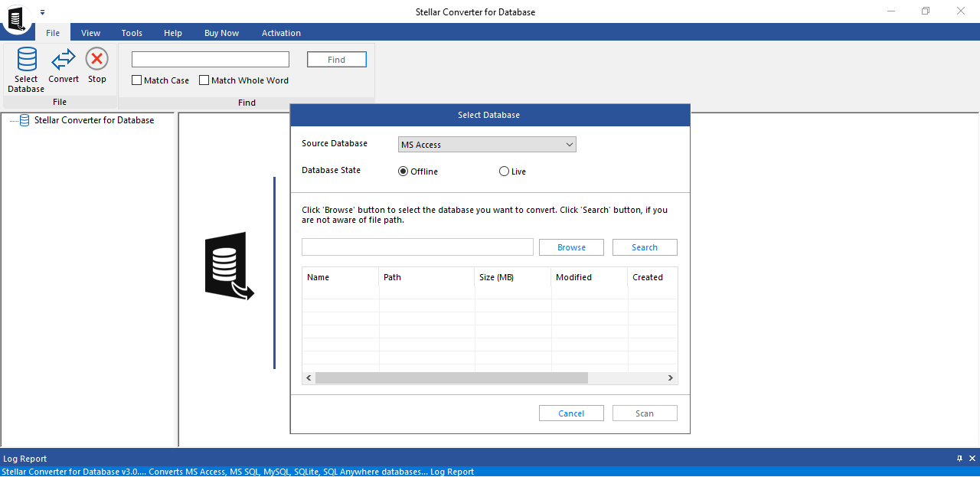Screen dimensions: 980x477
Task: Click the Stellar application logo button
Action: [x=15, y=18]
